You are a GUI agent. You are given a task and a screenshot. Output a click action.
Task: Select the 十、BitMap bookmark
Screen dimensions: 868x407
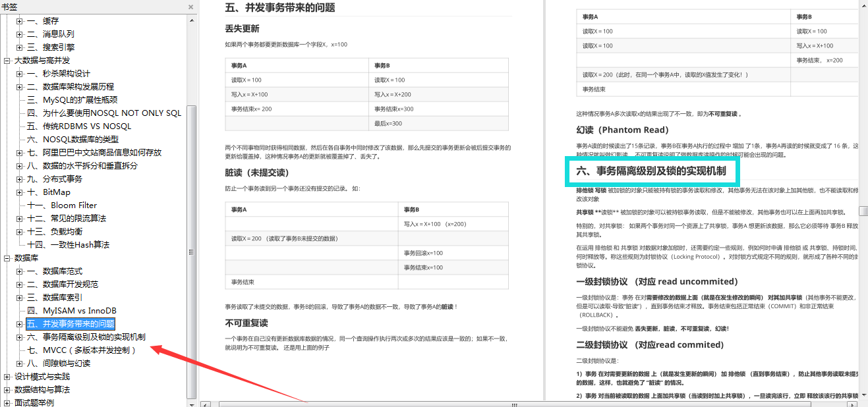tap(49, 192)
